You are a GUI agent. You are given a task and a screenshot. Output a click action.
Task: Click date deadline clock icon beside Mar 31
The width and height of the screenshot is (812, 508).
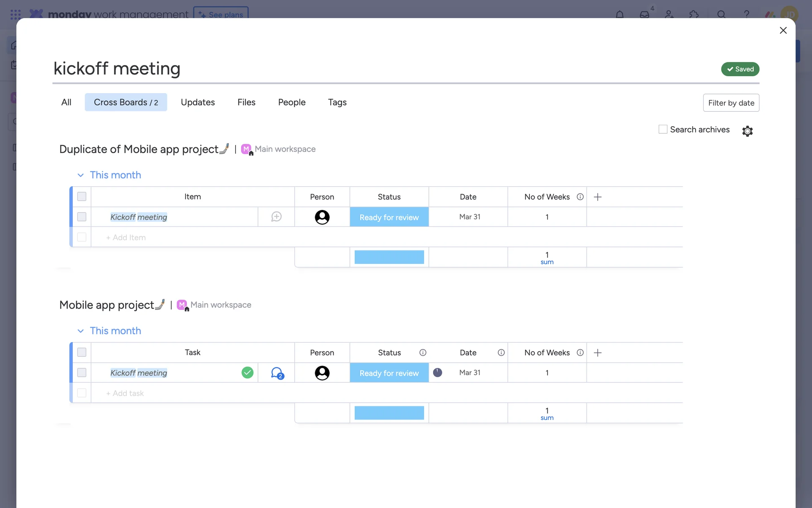point(438,373)
